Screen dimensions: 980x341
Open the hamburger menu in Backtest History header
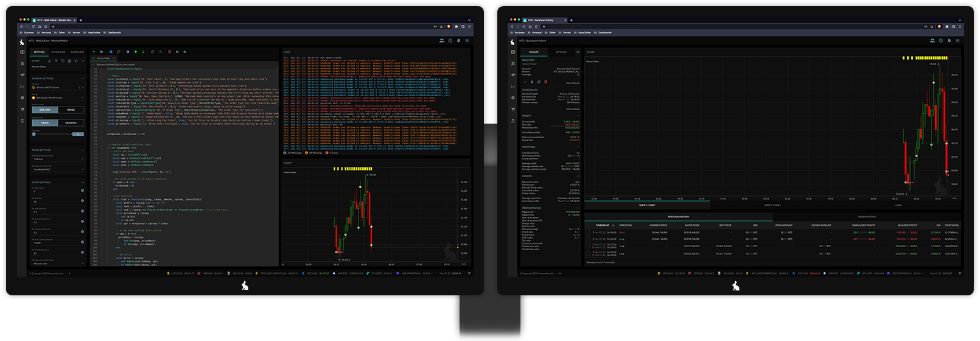[957, 41]
